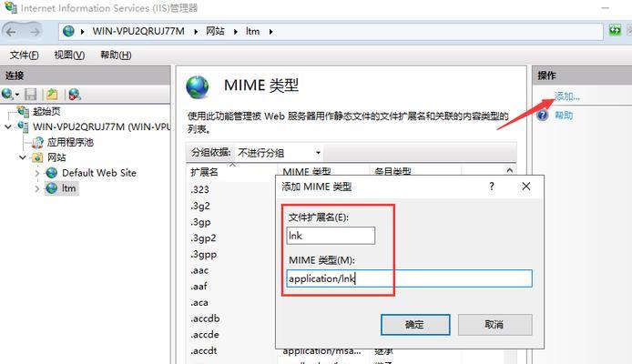
Task: Collapse the WIN-VPU2QRUJ77M server node
Action: click(x=8, y=126)
